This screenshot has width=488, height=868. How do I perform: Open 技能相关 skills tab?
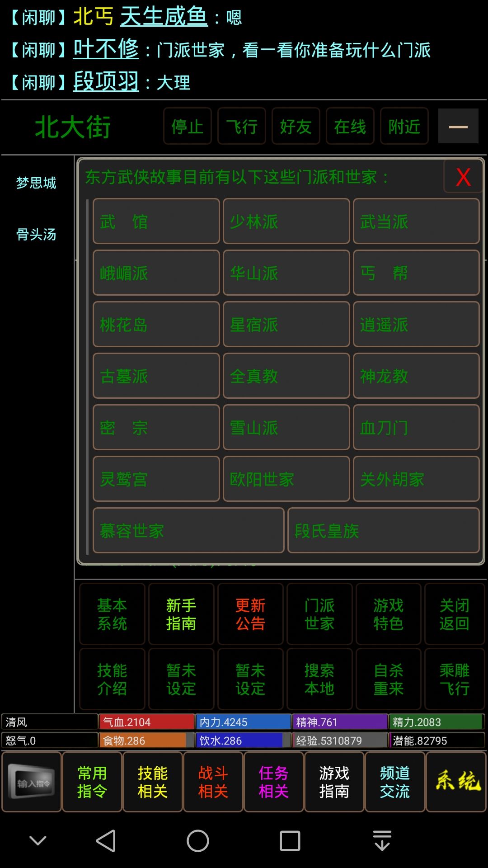pos(153,782)
